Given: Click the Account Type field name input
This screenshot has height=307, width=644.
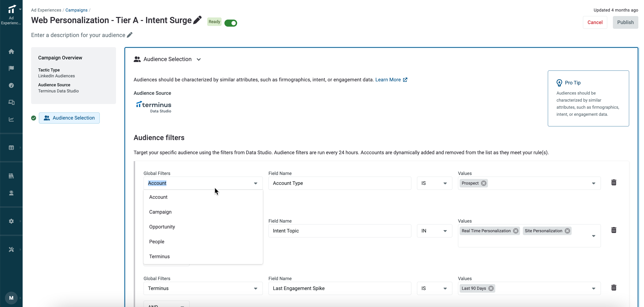Looking at the screenshot, I should pyautogui.click(x=340, y=183).
